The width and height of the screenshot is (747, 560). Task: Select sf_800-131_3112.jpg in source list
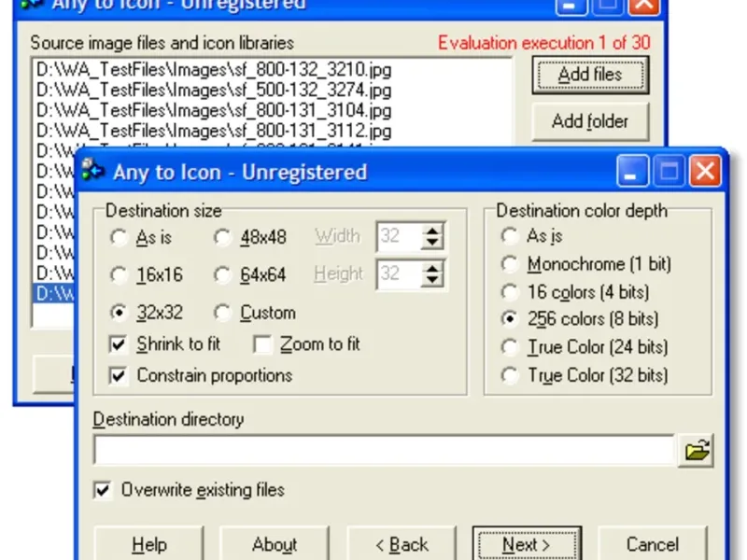(214, 131)
